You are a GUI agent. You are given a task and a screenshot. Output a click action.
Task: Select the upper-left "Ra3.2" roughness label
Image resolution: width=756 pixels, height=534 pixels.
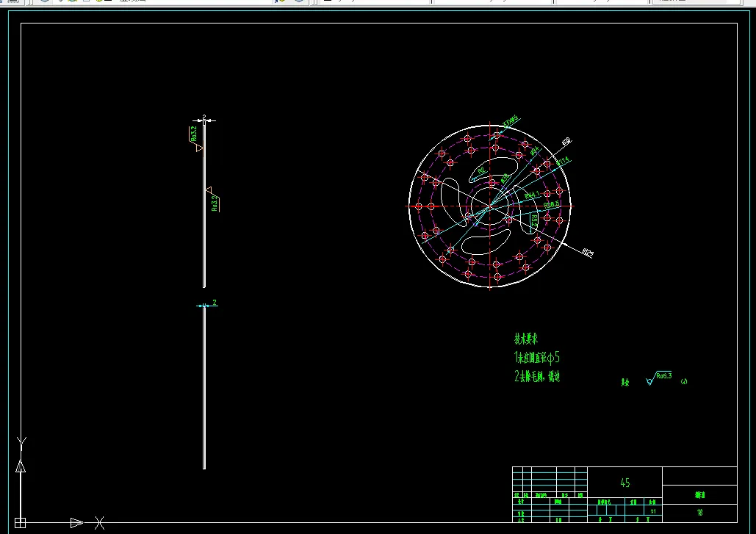coord(194,134)
